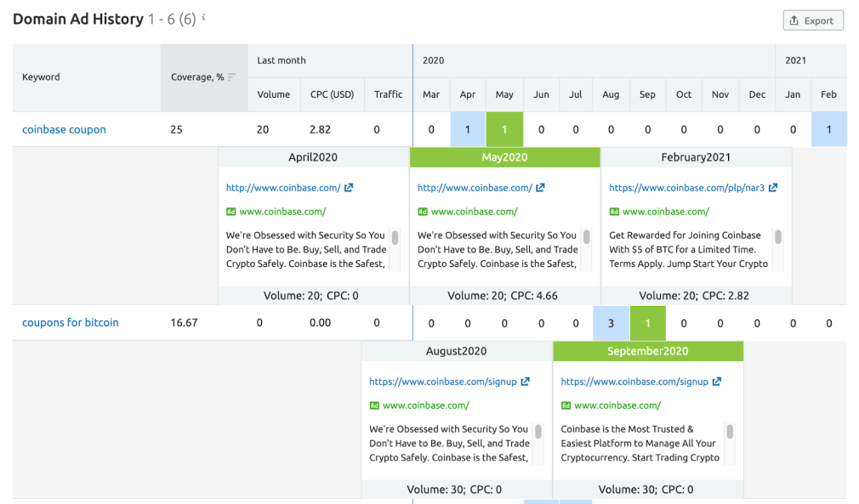Open external link icon in August2020 ad
The height and width of the screenshot is (504, 859).
tap(525, 382)
